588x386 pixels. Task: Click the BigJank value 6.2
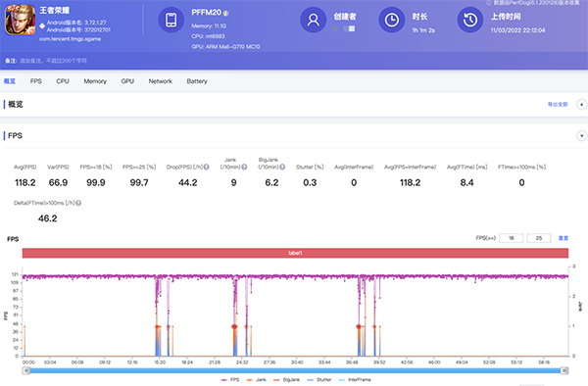[x=271, y=182]
